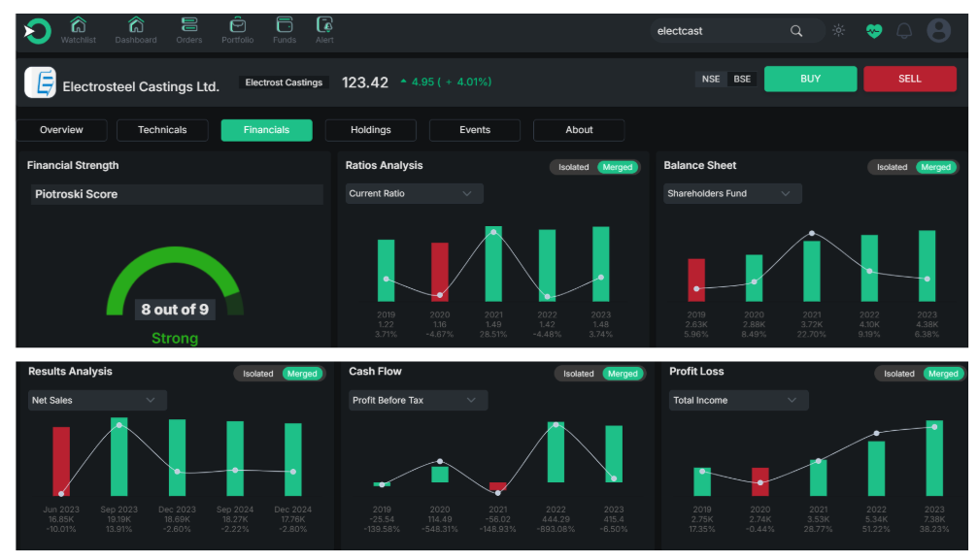Select Isolated in Profit Loss toggle
Viewport: 978px width, 560px height.
coord(899,374)
